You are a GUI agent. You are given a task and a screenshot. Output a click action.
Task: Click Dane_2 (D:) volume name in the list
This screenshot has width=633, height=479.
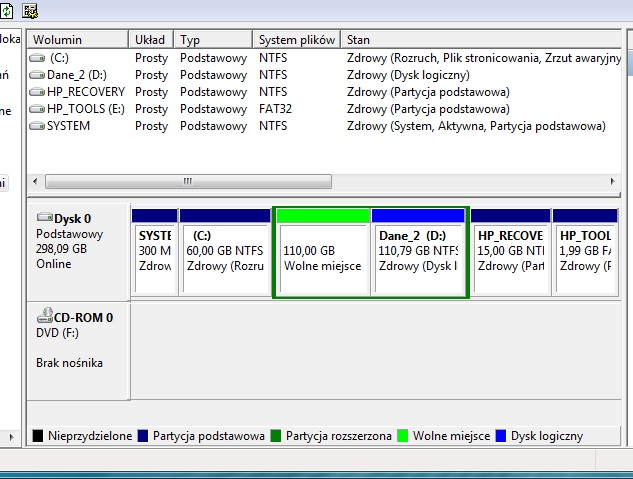point(77,75)
